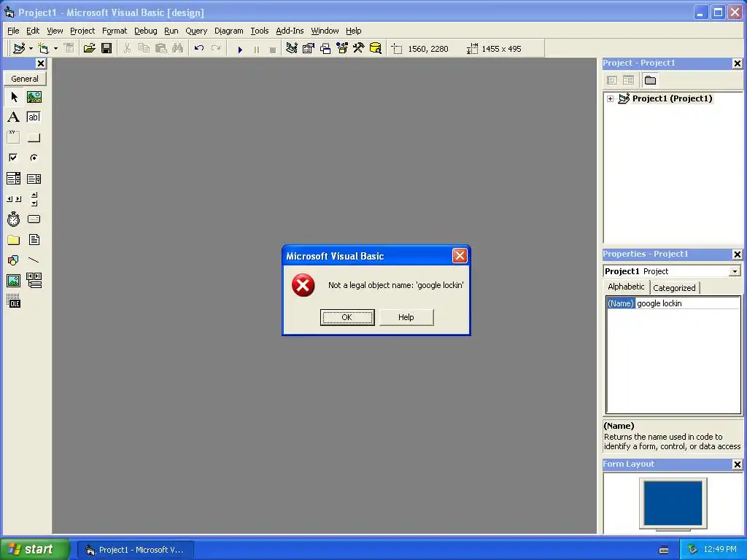Close the Form Layout panel
Screen dimensions: 747x560
(737, 464)
